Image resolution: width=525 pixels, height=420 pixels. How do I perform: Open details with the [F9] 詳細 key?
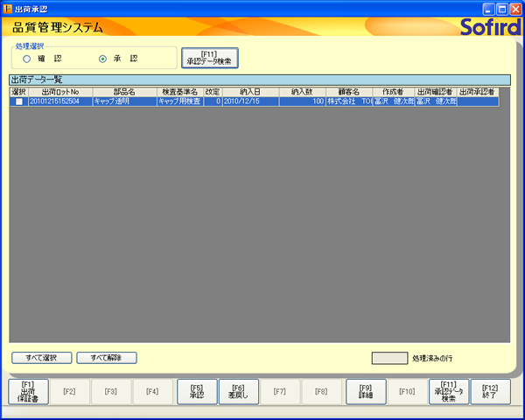(366, 391)
